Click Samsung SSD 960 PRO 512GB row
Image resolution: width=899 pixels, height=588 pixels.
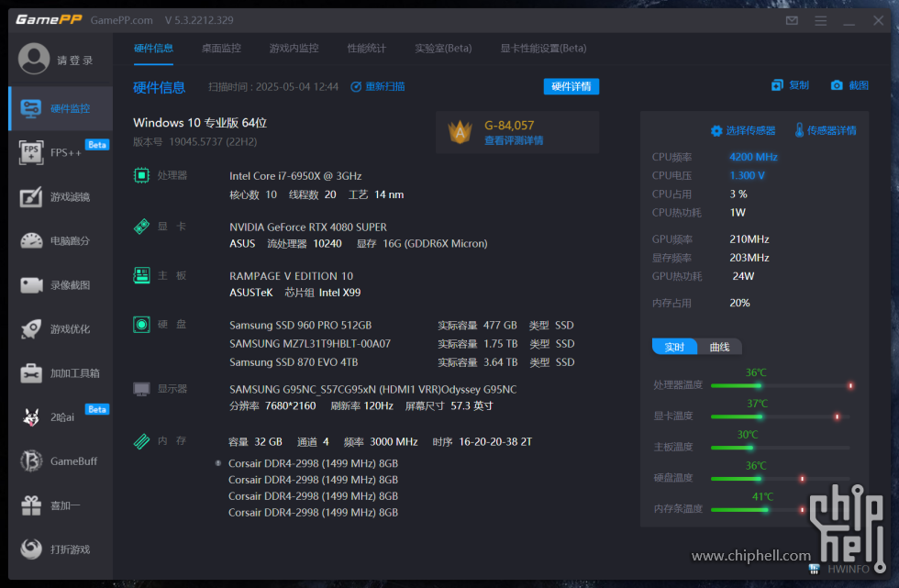[402, 325]
